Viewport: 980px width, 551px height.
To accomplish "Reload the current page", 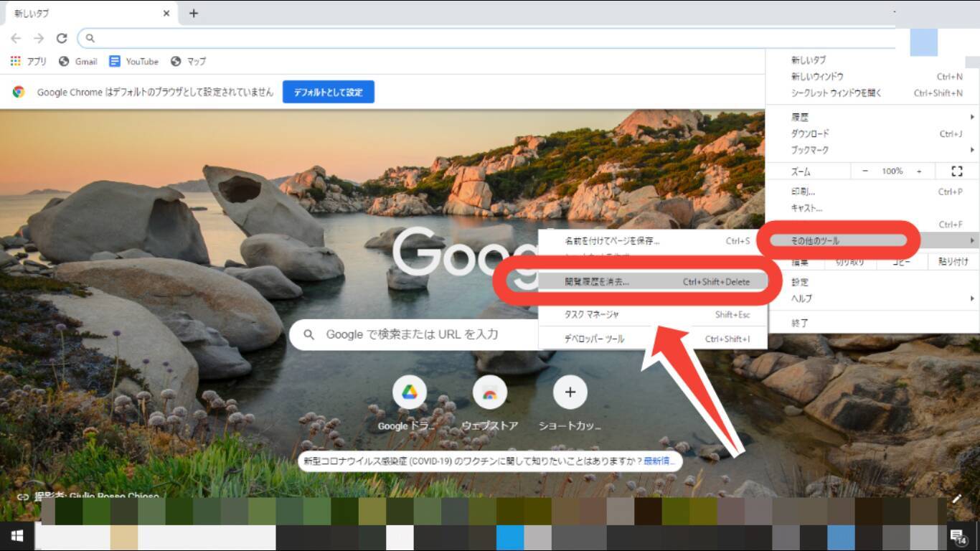I will [x=62, y=38].
